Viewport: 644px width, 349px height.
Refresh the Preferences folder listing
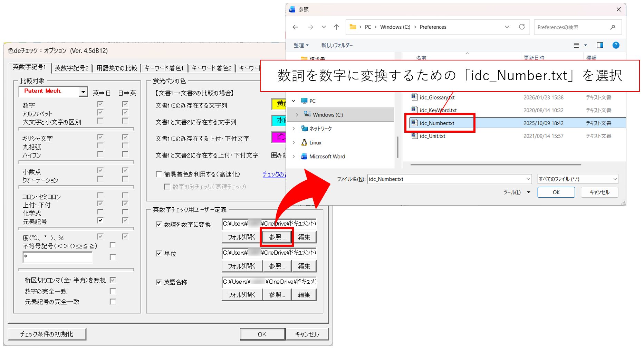[522, 27]
